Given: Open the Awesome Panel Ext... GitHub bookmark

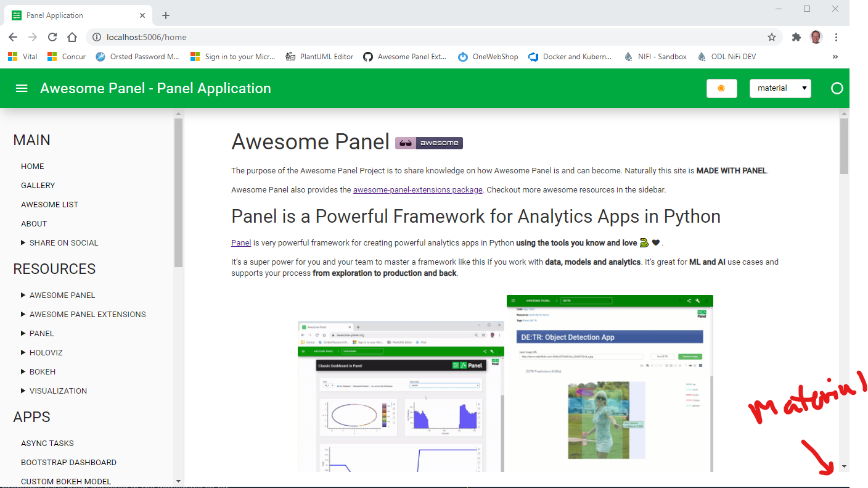Looking at the screenshot, I should (404, 57).
